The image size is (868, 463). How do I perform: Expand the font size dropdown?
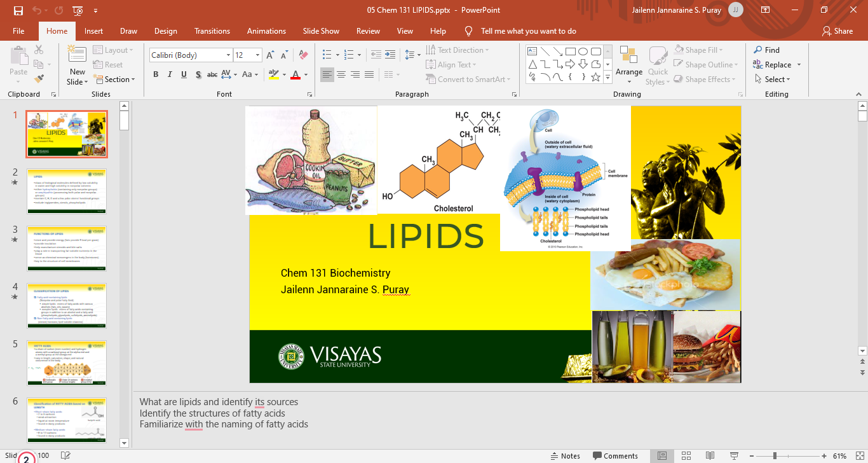[x=257, y=55]
